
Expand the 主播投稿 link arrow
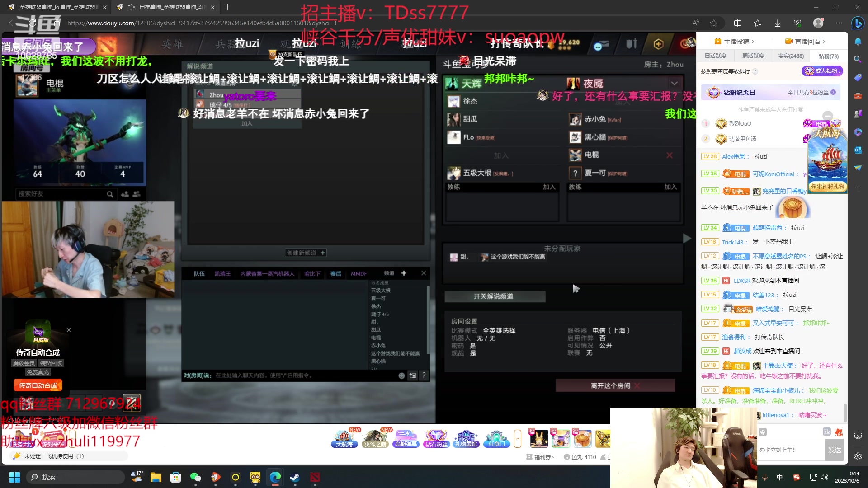point(753,42)
